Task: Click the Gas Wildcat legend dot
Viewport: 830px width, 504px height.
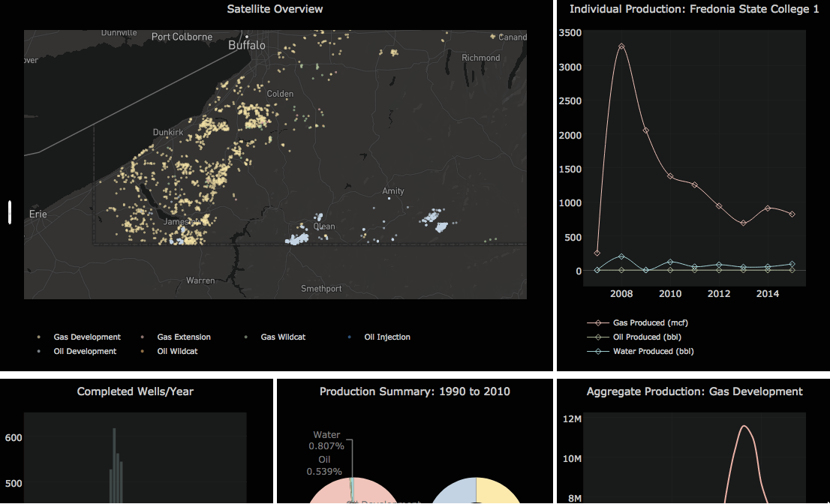Action: click(x=245, y=337)
